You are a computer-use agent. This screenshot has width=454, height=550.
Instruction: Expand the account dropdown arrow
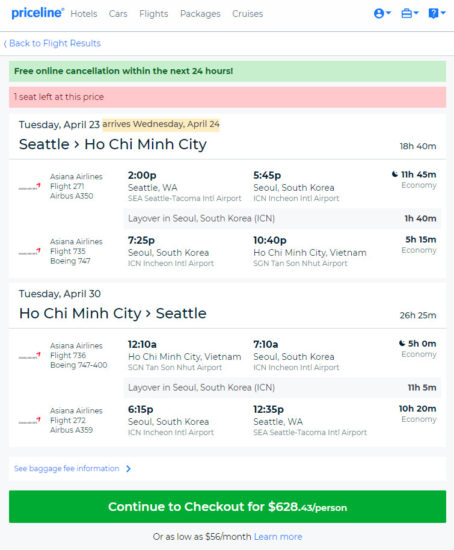tap(388, 13)
